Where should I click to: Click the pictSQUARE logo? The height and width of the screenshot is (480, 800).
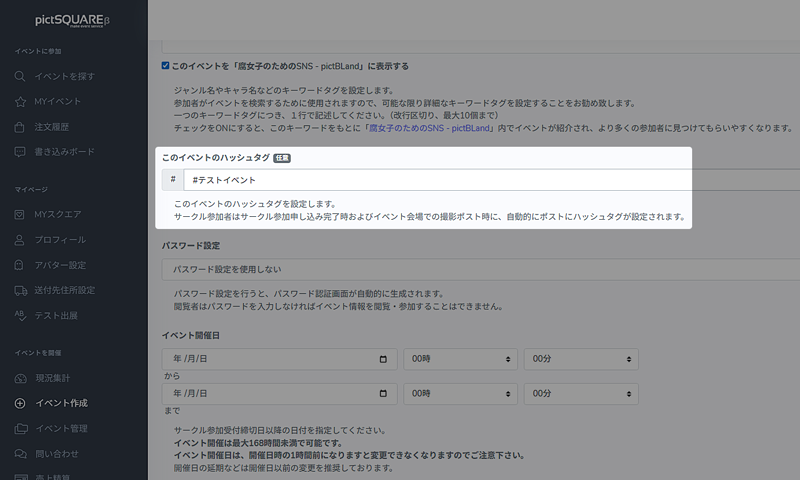tap(73, 21)
